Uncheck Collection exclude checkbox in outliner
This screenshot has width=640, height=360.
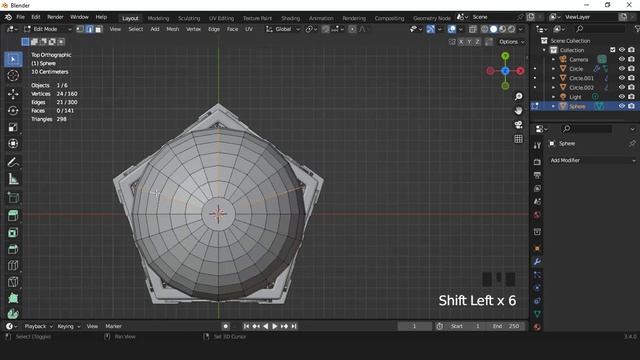(x=613, y=50)
